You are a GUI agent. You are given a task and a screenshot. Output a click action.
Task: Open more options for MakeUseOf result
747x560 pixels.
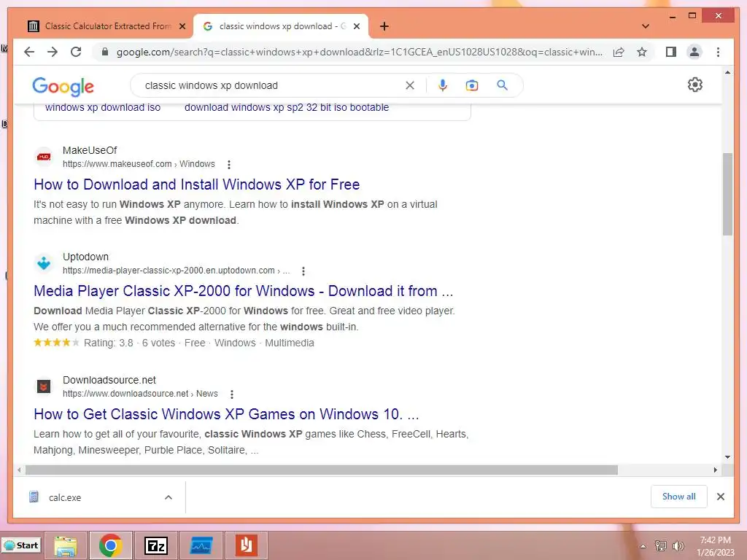pos(229,164)
